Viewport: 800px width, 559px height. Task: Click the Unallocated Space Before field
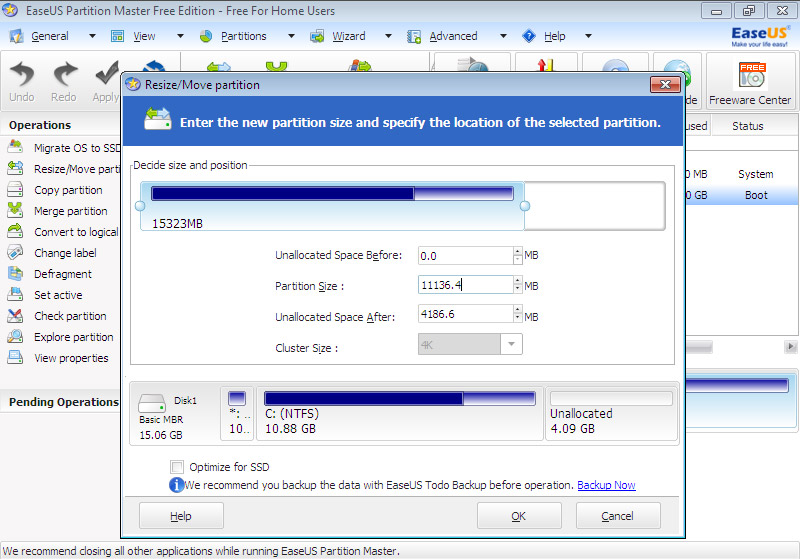(x=465, y=256)
